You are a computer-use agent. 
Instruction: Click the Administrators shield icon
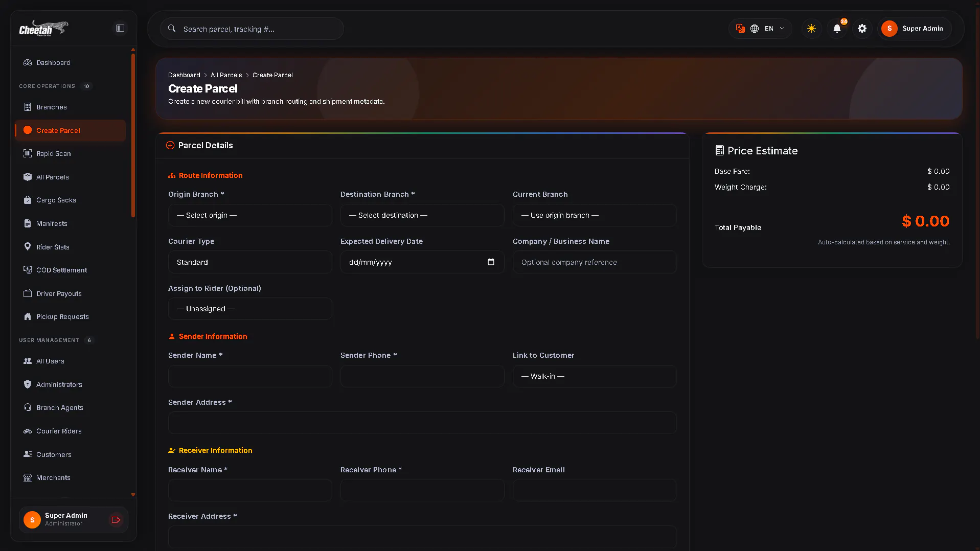(28, 385)
